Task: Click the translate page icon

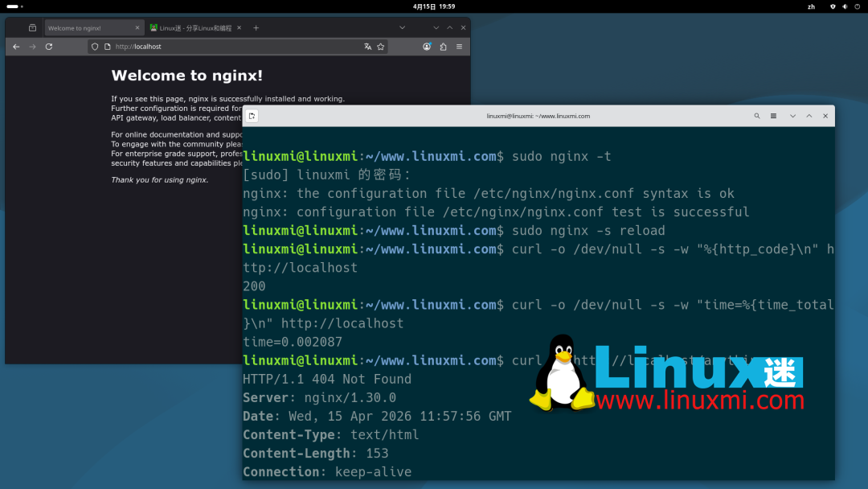Action: [367, 47]
